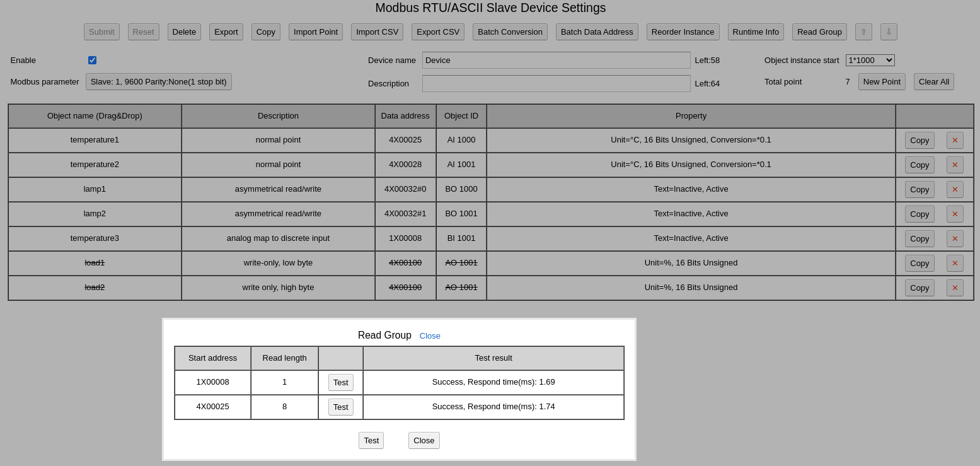Viewport: 980px width, 466px height.
Task: Click bottom Test button in Read Group
Action: [371, 440]
